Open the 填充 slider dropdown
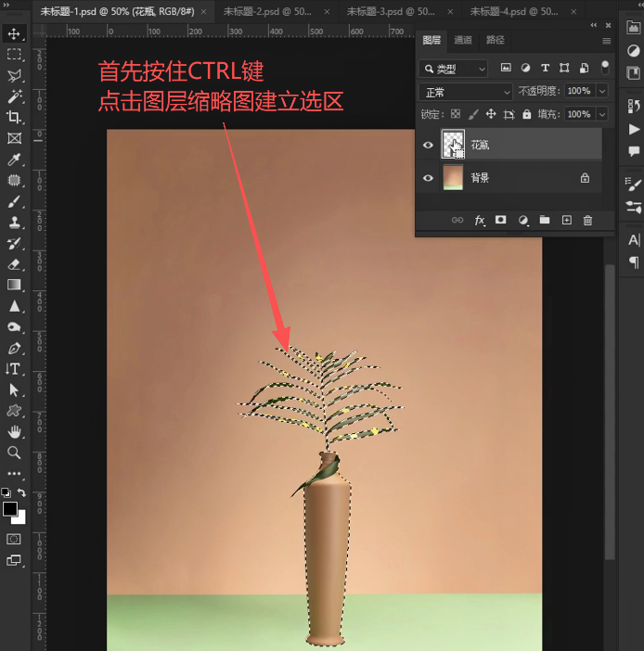The image size is (644, 651). click(602, 114)
